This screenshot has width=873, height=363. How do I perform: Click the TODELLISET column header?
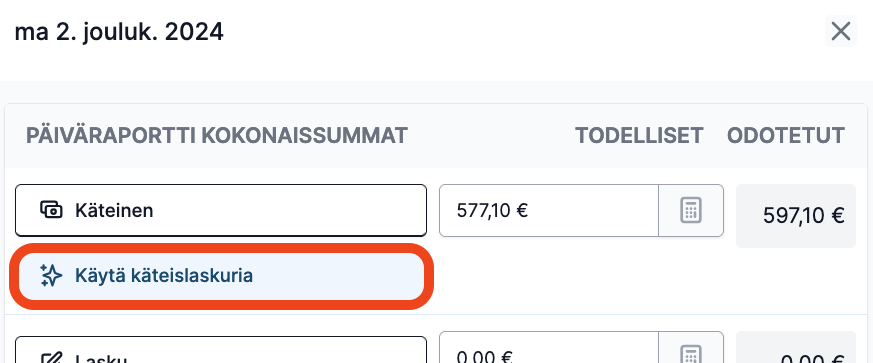tap(639, 136)
